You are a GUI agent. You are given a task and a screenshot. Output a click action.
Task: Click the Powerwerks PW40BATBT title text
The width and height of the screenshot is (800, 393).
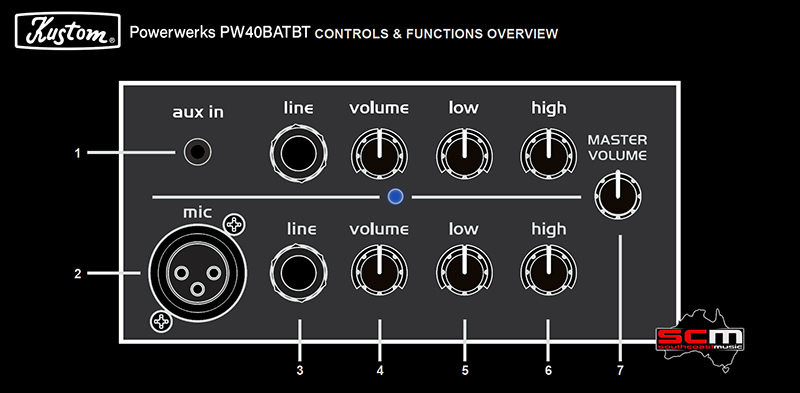click(x=220, y=33)
